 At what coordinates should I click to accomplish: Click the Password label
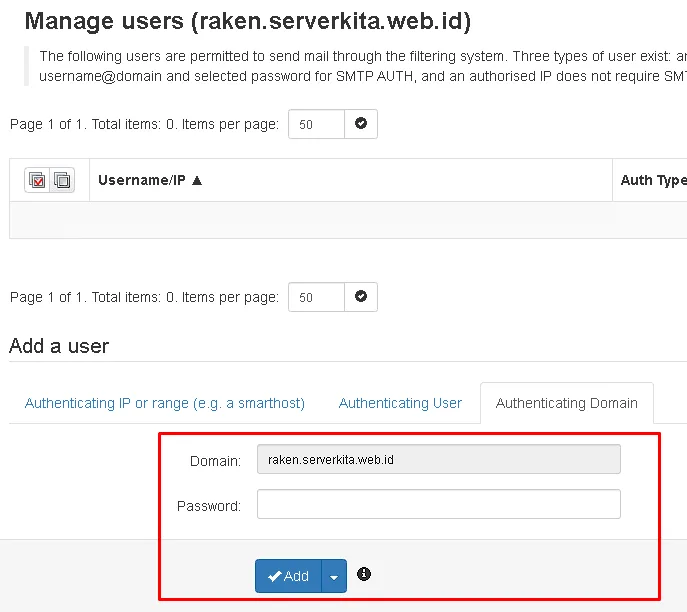click(x=209, y=506)
